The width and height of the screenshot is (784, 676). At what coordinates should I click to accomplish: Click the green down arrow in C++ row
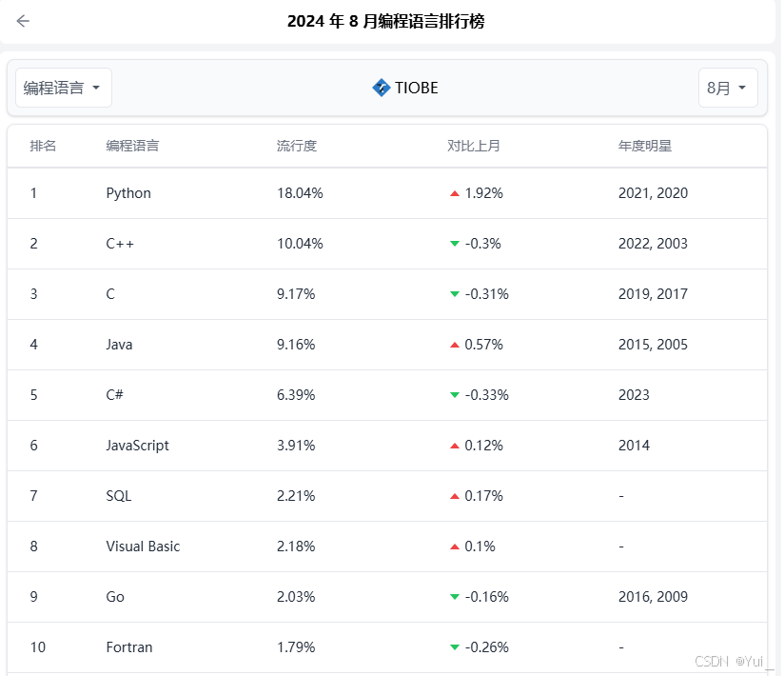click(x=455, y=244)
